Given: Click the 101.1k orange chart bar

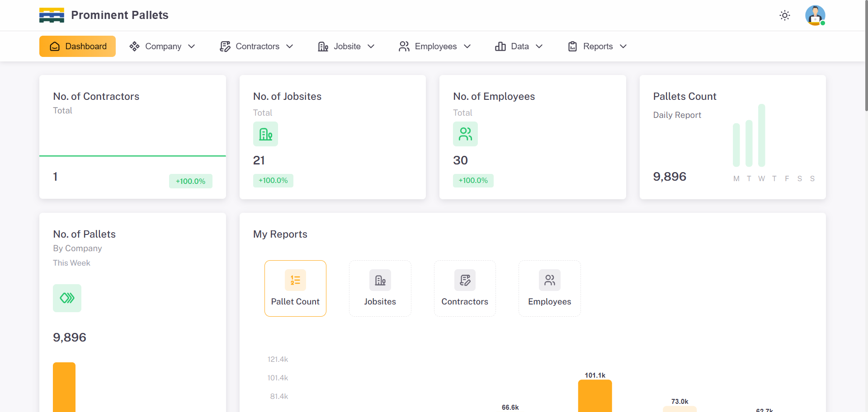Looking at the screenshot, I should pyautogui.click(x=595, y=396).
